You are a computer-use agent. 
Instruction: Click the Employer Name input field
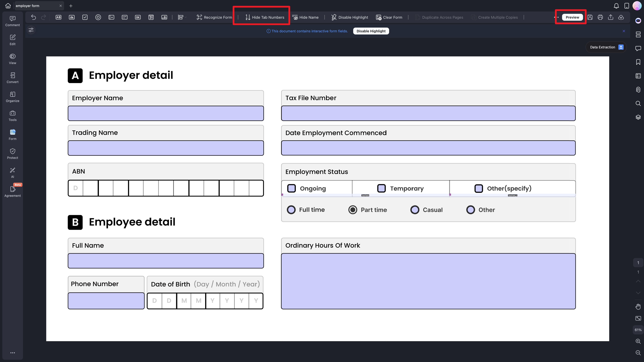click(166, 113)
